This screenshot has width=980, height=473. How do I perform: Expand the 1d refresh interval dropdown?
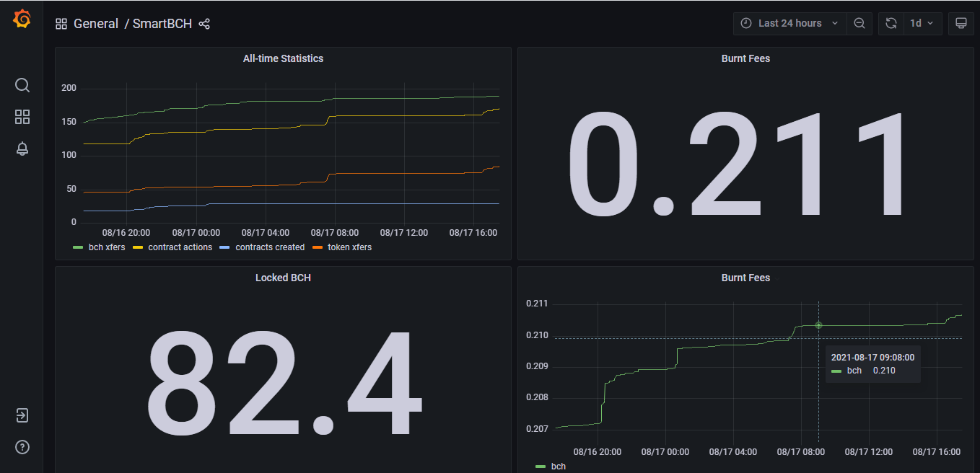(922, 23)
